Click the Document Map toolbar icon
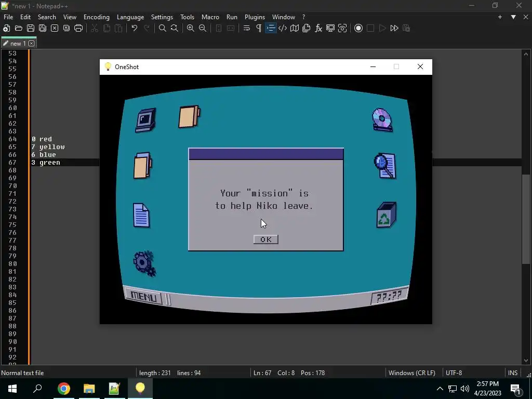 tap(295, 28)
